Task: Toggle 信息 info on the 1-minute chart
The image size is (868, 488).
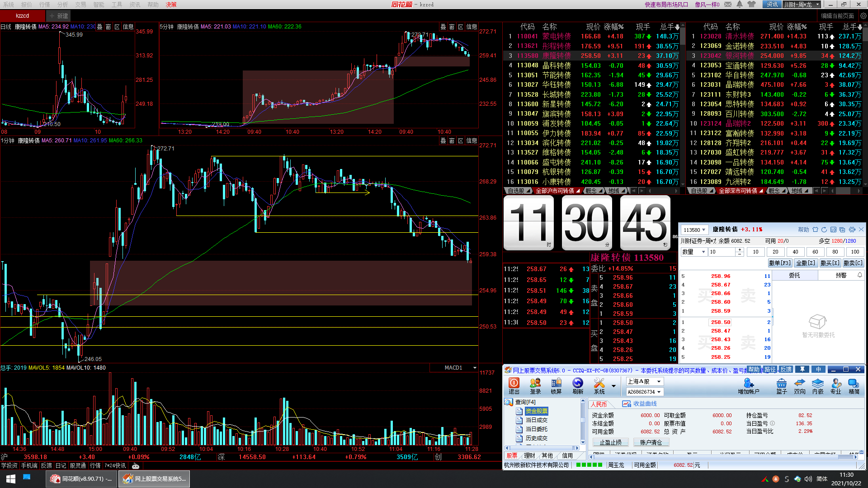Action: [x=472, y=141]
